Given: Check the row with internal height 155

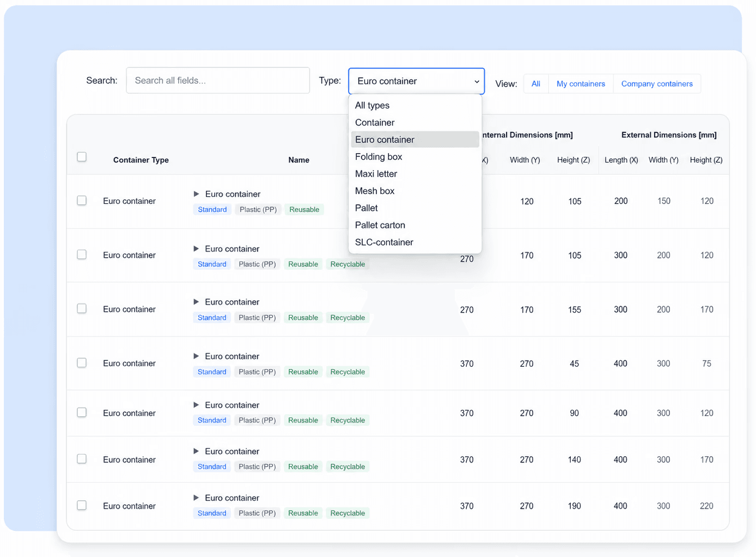Looking at the screenshot, I should point(82,308).
